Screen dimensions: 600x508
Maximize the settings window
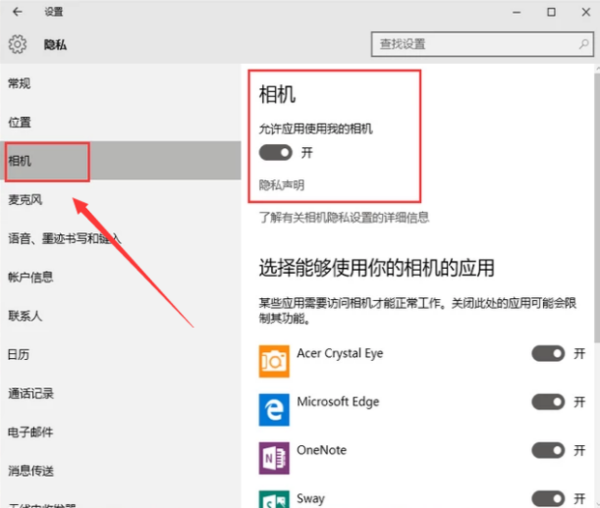[550, 12]
